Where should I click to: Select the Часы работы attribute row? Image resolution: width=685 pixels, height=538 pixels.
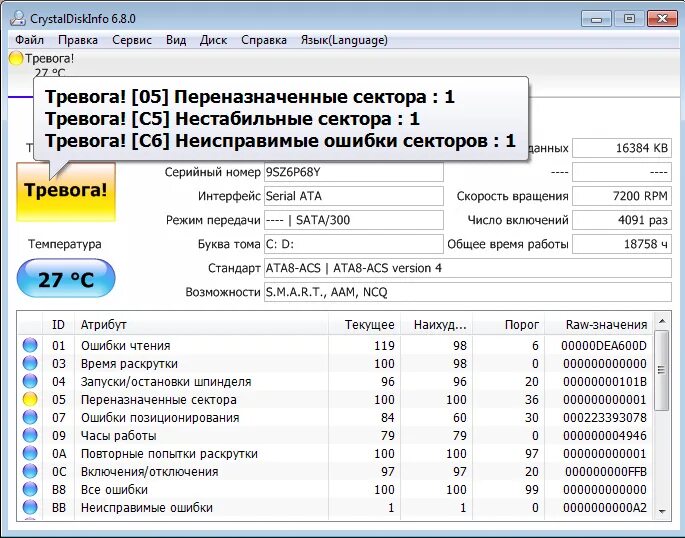336,435
